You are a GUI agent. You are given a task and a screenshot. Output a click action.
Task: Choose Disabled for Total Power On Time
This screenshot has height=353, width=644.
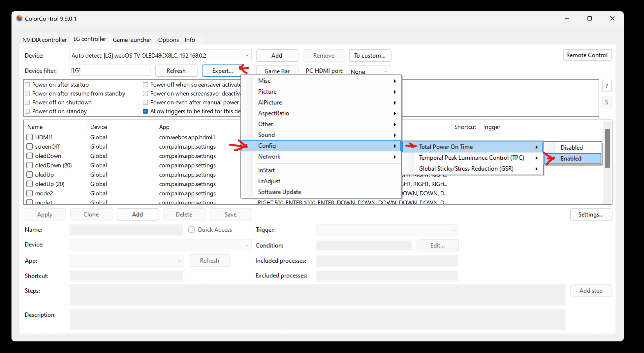point(572,148)
